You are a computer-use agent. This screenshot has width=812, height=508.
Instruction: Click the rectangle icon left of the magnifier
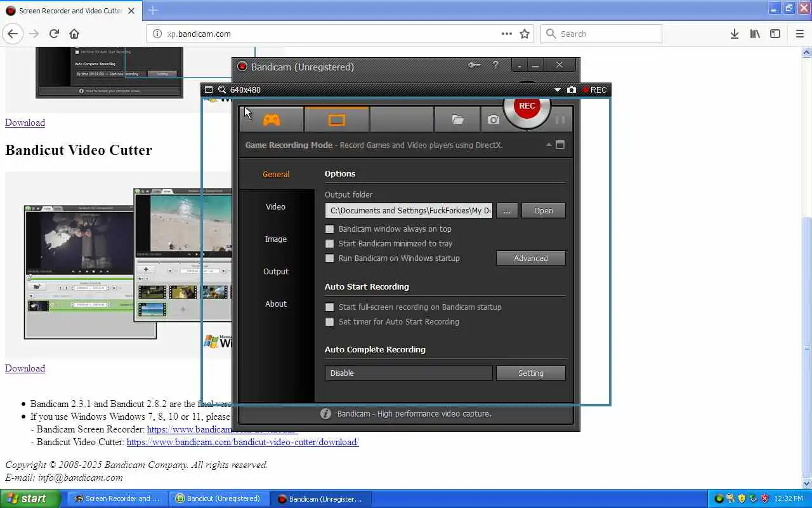coord(209,90)
